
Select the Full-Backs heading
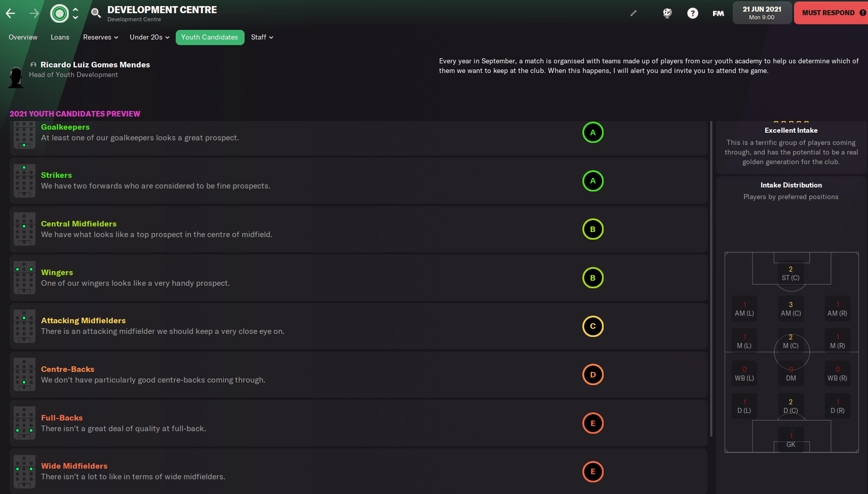pyautogui.click(x=62, y=418)
